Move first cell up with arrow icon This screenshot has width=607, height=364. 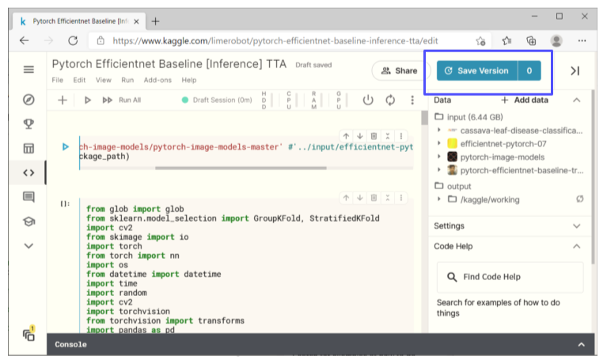[346, 136]
